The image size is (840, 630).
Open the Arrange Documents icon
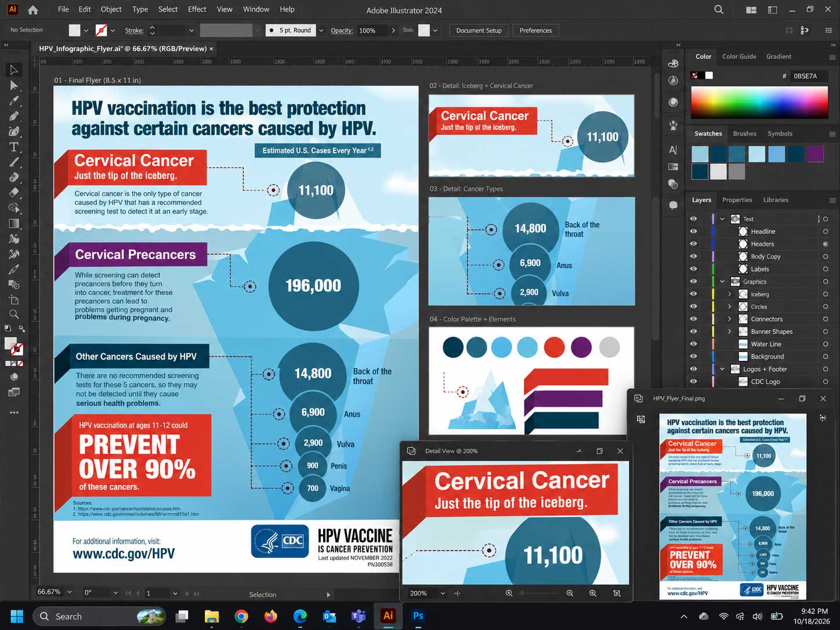click(751, 10)
